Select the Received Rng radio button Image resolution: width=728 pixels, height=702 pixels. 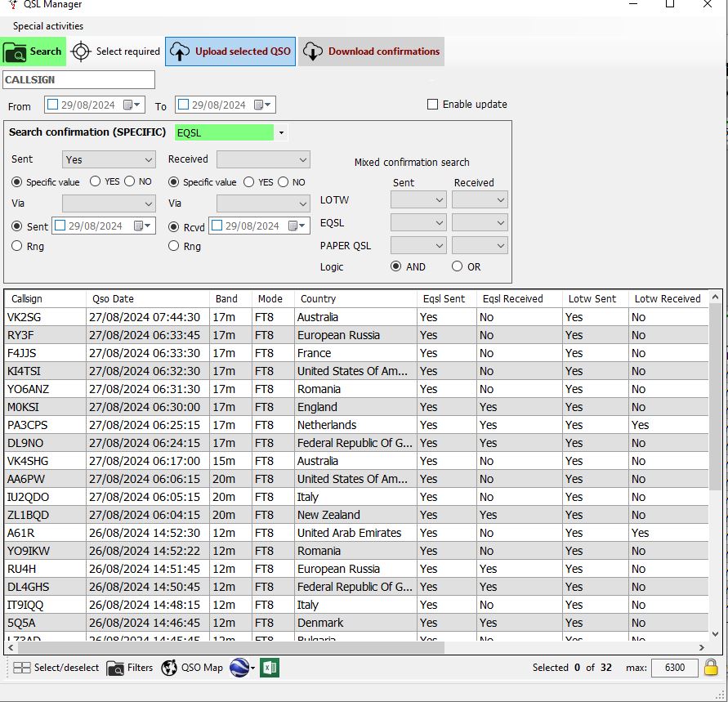174,246
